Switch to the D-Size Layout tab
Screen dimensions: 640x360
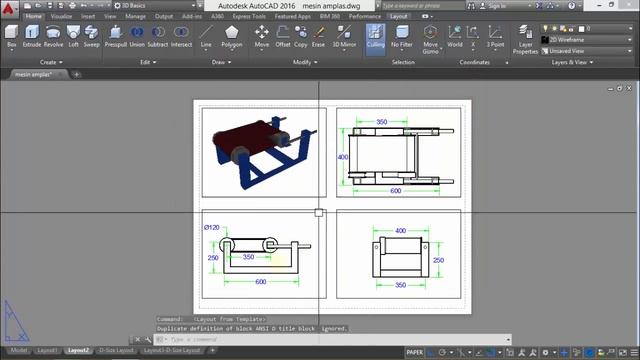pyautogui.click(x=116, y=350)
